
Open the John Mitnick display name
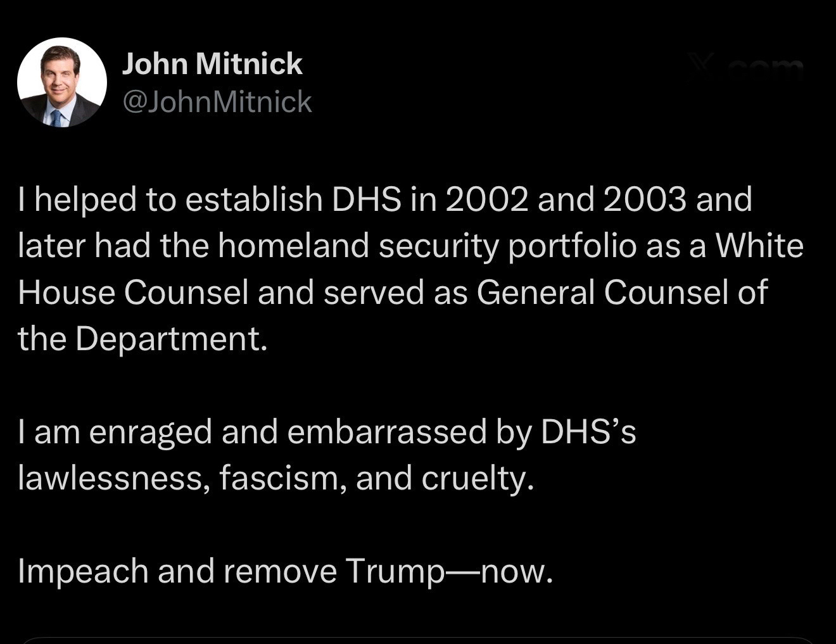(212, 64)
